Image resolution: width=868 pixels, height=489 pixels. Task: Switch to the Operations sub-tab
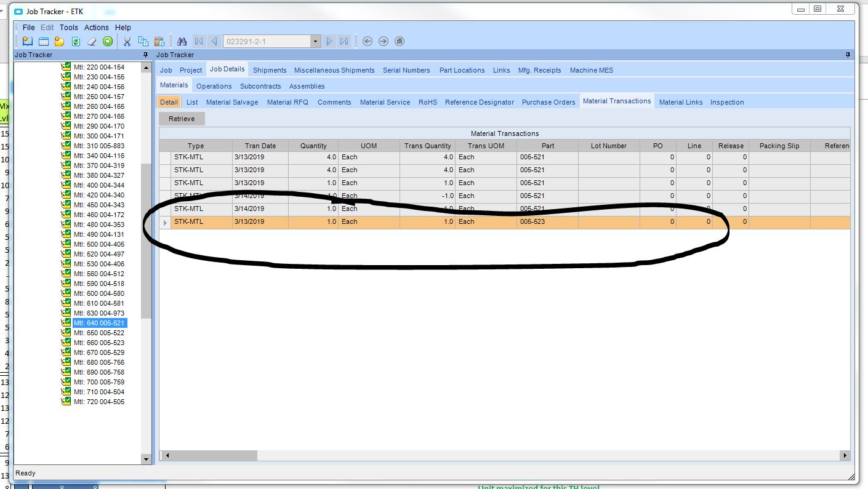click(214, 86)
